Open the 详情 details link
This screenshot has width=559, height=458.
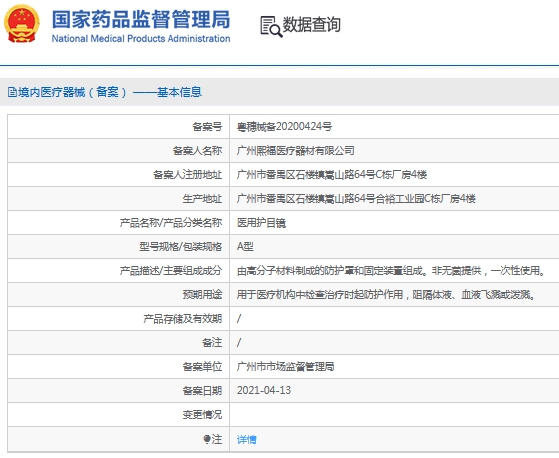[247, 439]
